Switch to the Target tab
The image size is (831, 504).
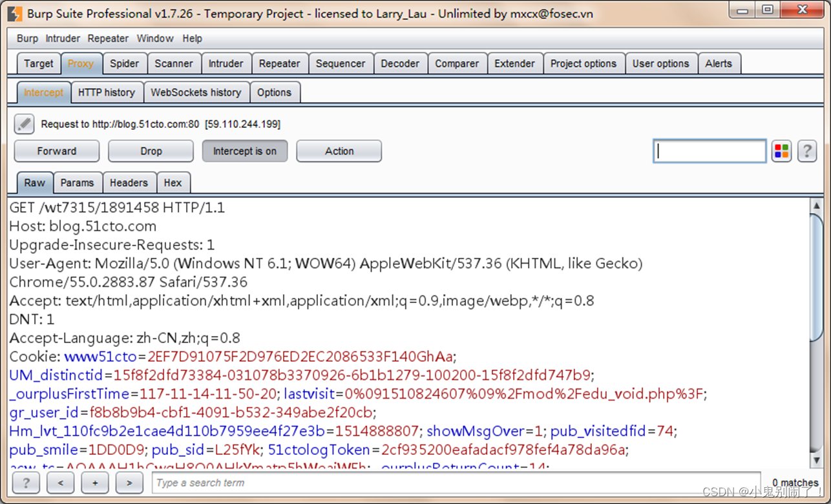(x=39, y=63)
